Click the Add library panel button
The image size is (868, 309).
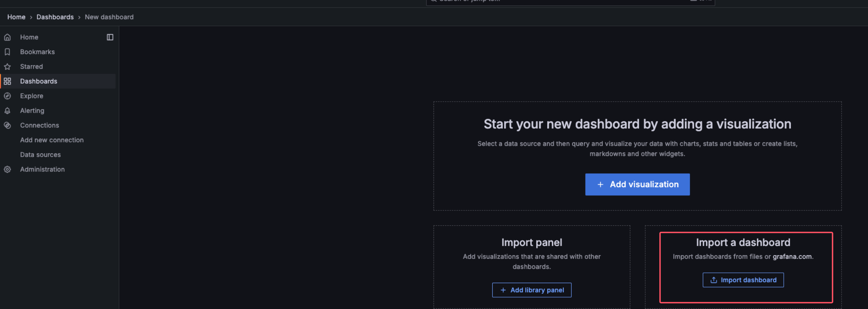(x=531, y=290)
